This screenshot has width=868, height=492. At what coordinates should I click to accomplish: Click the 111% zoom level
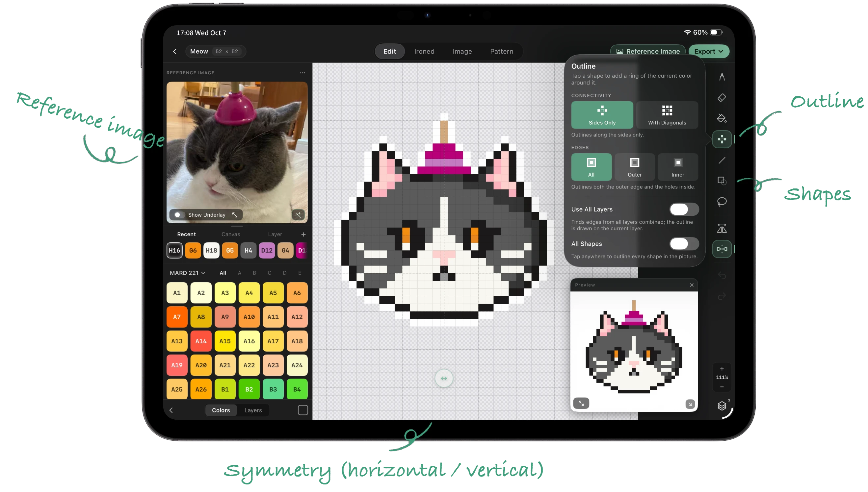pos(722,378)
